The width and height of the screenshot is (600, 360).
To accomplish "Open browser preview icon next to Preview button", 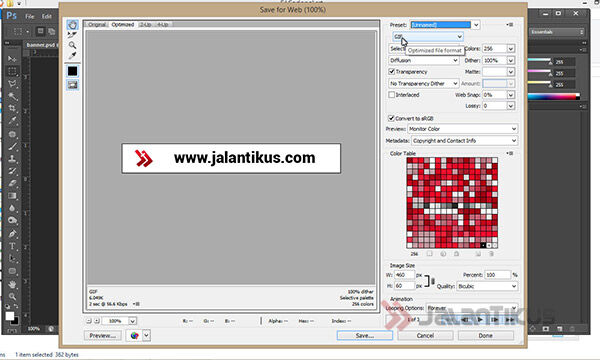I will 135,336.
